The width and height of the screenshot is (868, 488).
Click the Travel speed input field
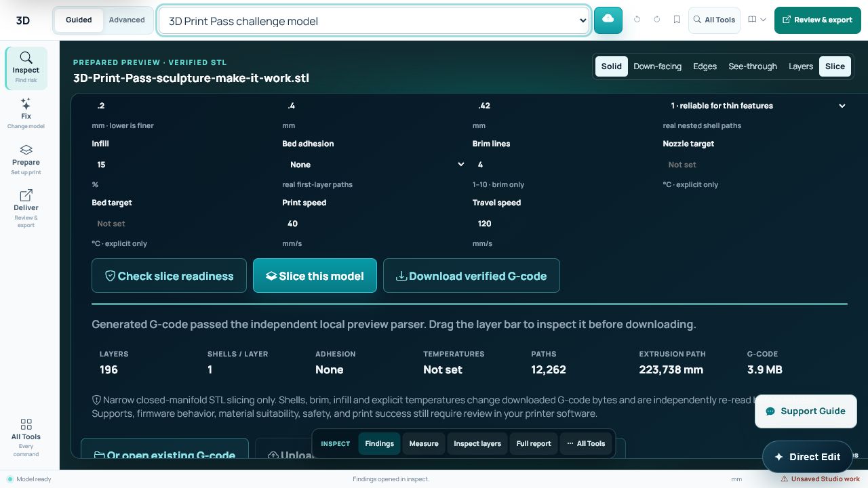pyautogui.click(x=564, y=224)
